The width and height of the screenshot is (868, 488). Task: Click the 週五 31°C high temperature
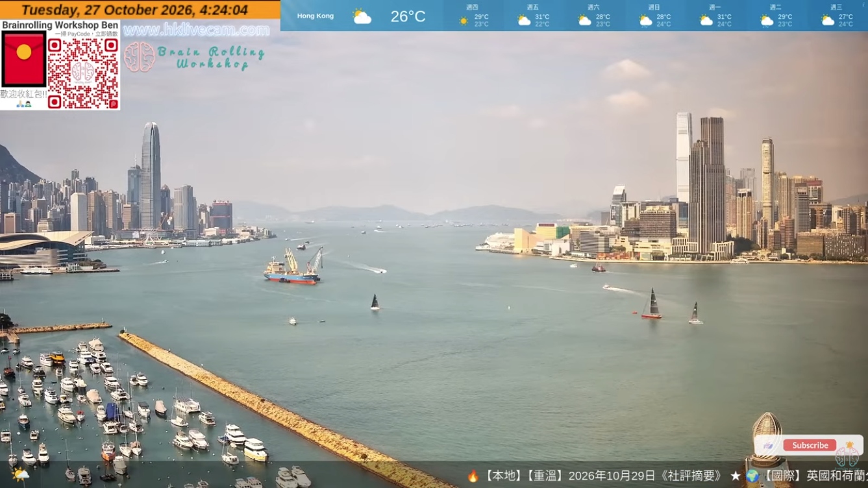541,18
